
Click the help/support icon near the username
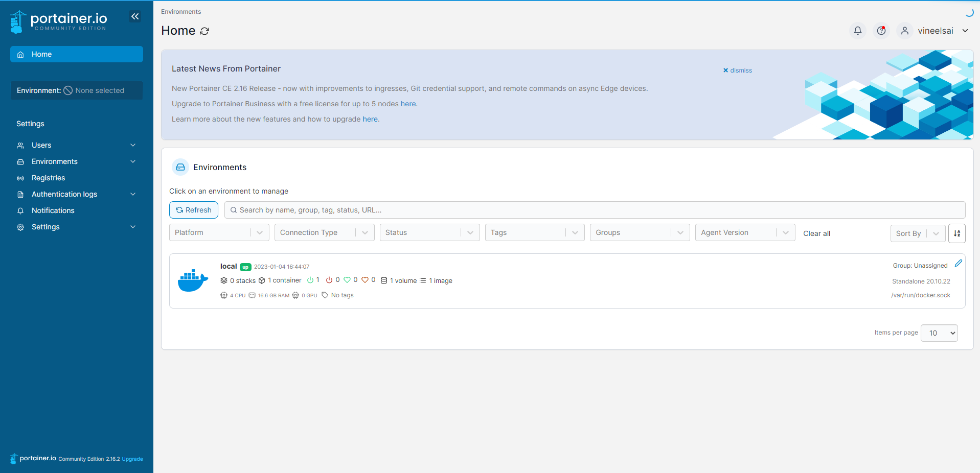click(881, 31)
